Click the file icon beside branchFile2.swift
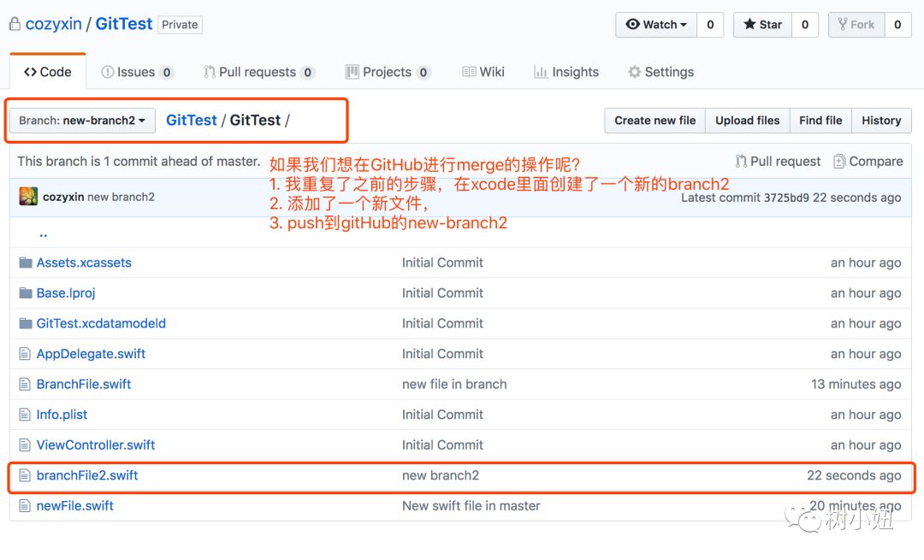 [x=25, y=475]
